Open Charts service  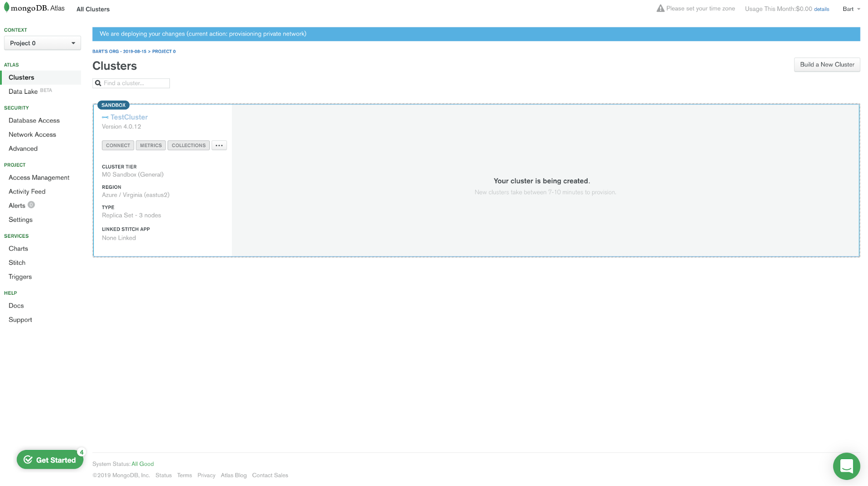click(x=18, y=249)
